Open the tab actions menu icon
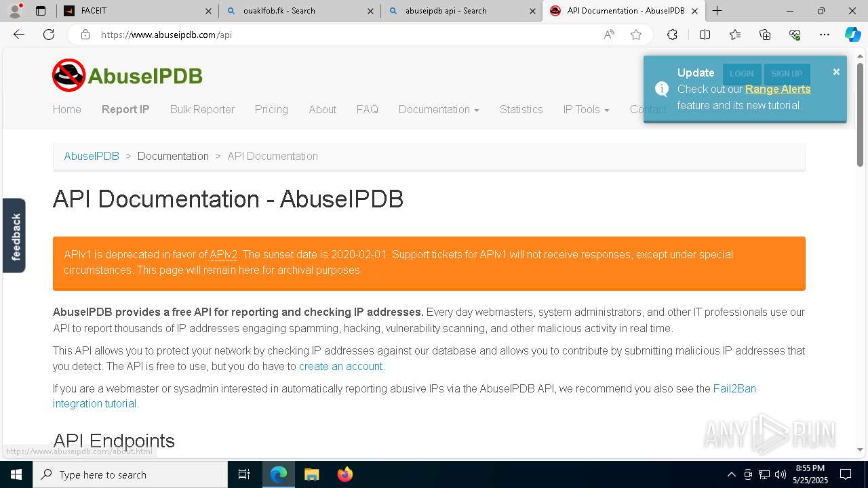The height and width of the screenshot is (488, 868). (x=41, y=11)
